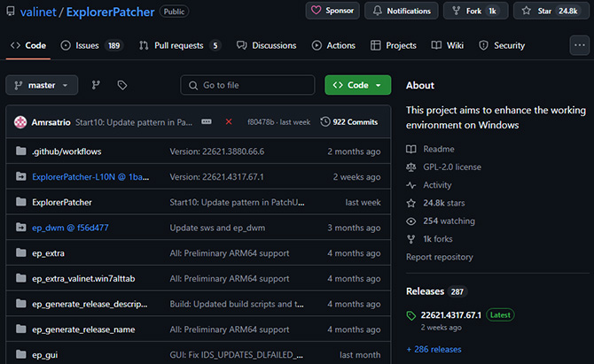Open commit hash f80478b
This screenshot has height=364, width=594.
pyautogui.click(x=261, y=122)
